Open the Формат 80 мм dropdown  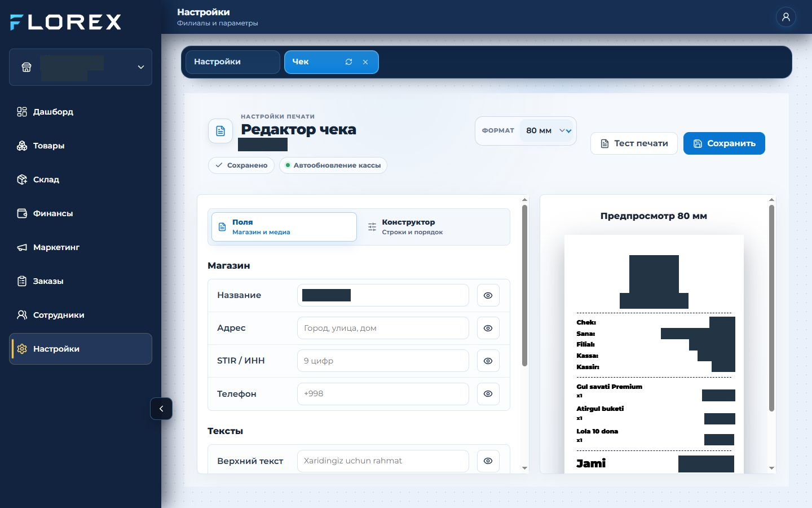click(546, 130)
